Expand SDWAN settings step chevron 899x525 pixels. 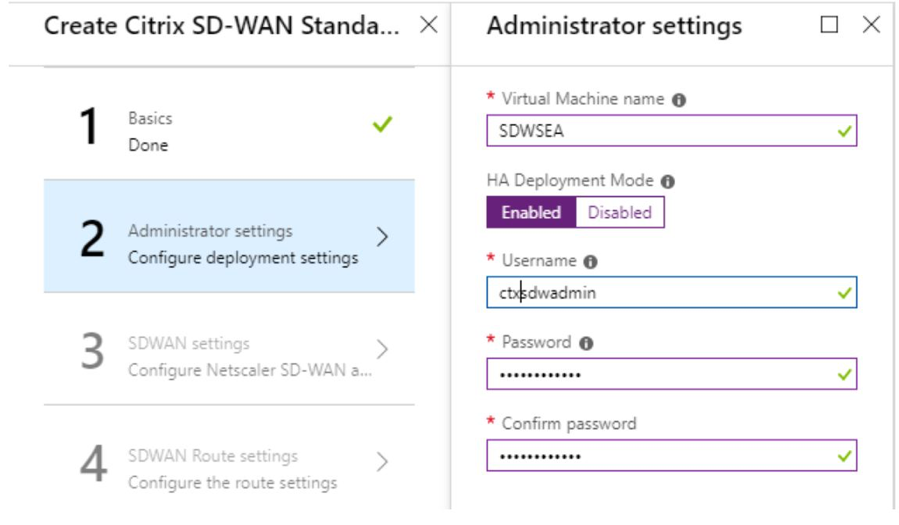(x=382, y=348)
